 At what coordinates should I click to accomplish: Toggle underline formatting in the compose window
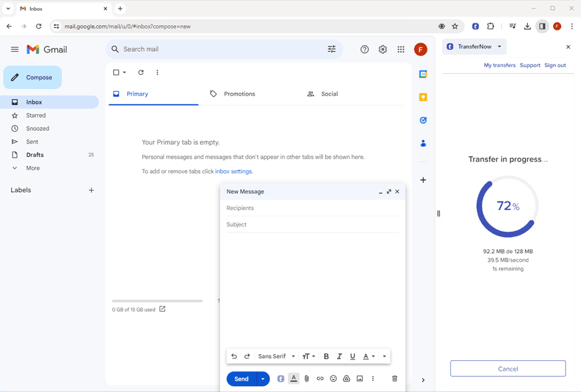(352, 356)
